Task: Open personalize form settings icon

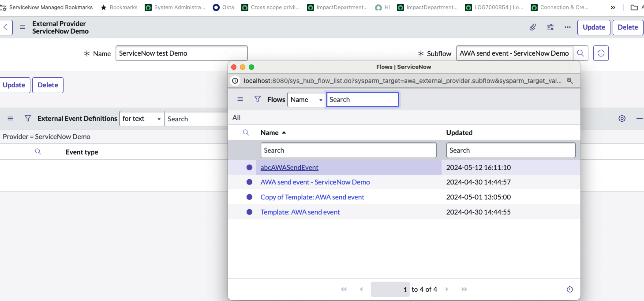Action: click(550, 27)
